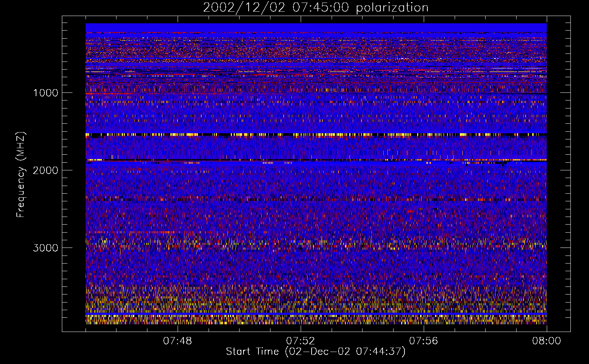Image resolution: width=589 pixels, height=364 pixels.
Task: Click the bright yellow band near 1500 MHz
Action: 316,135
